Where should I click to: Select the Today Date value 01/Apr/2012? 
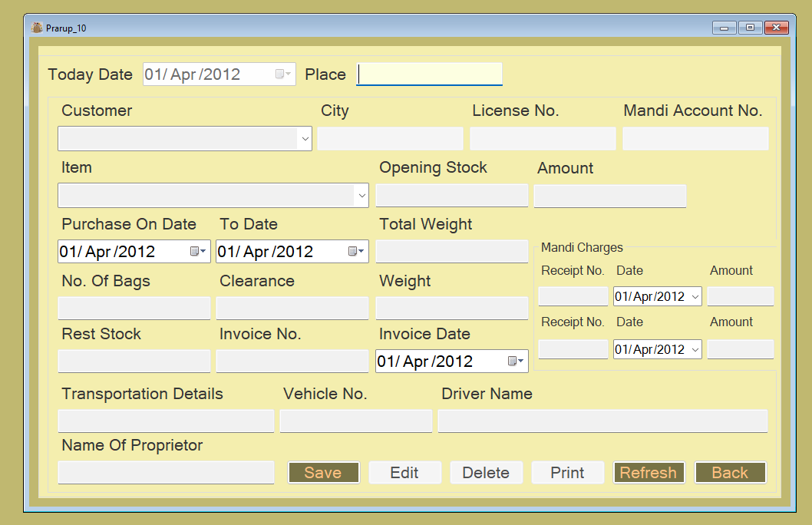pos(192,74)
